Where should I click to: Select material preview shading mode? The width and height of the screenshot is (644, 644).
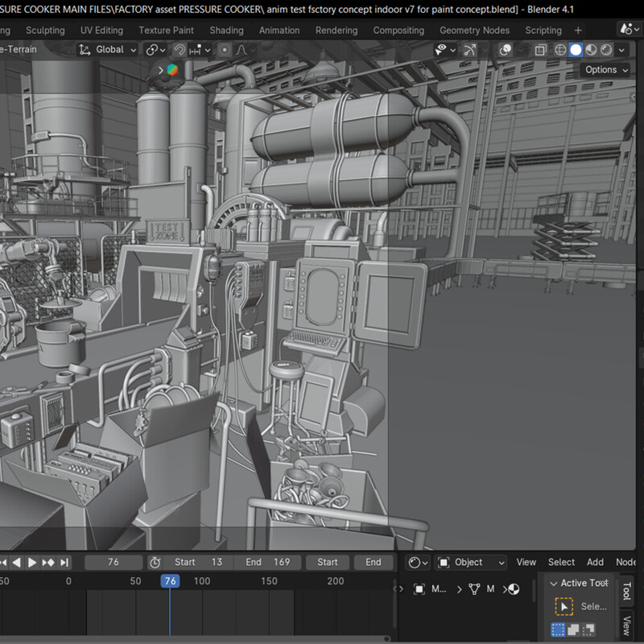pos(591,50)
